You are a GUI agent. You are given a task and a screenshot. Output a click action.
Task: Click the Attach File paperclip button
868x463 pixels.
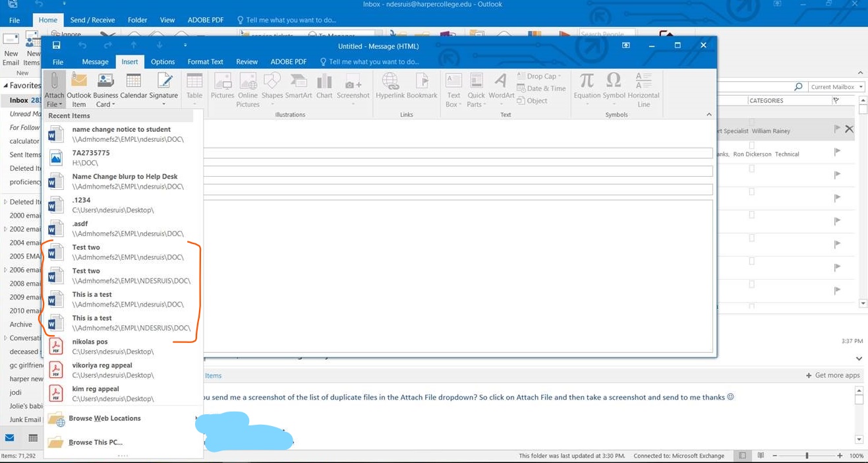tap(55, 90)
